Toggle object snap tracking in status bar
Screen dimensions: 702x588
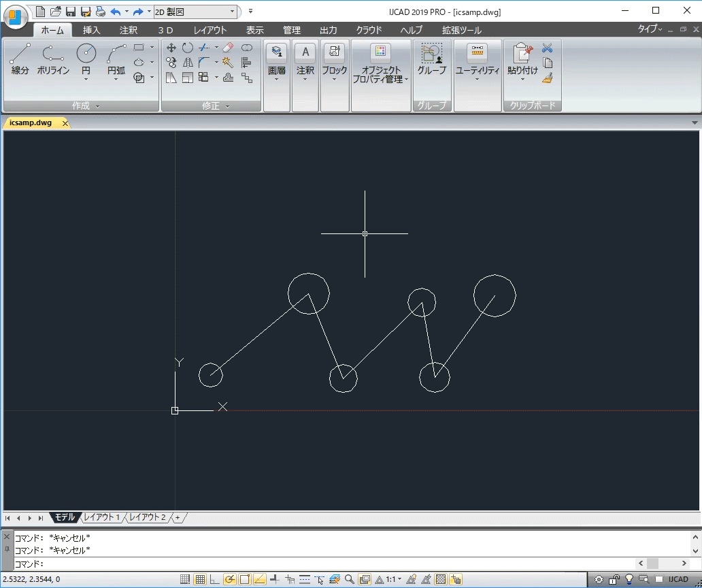click(x=260, y=579)
